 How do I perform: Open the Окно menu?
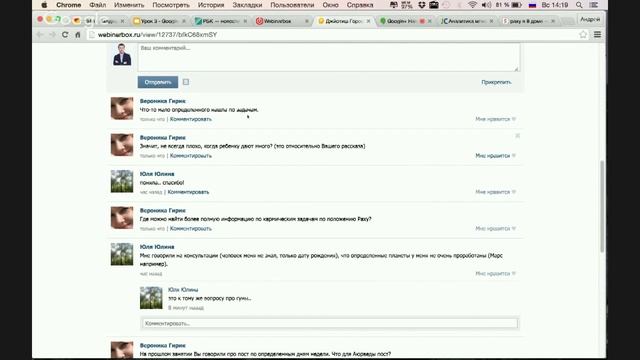[x=330, y=5]
